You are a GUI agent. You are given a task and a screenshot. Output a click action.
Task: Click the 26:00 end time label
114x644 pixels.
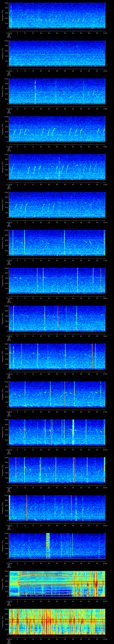tap(105, 601)
